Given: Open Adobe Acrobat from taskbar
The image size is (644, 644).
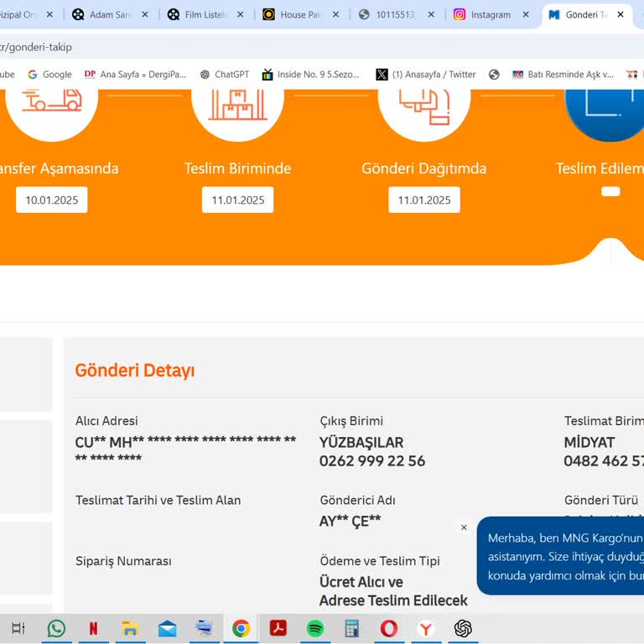Looking at the screenshot, I should pos(278,628).
